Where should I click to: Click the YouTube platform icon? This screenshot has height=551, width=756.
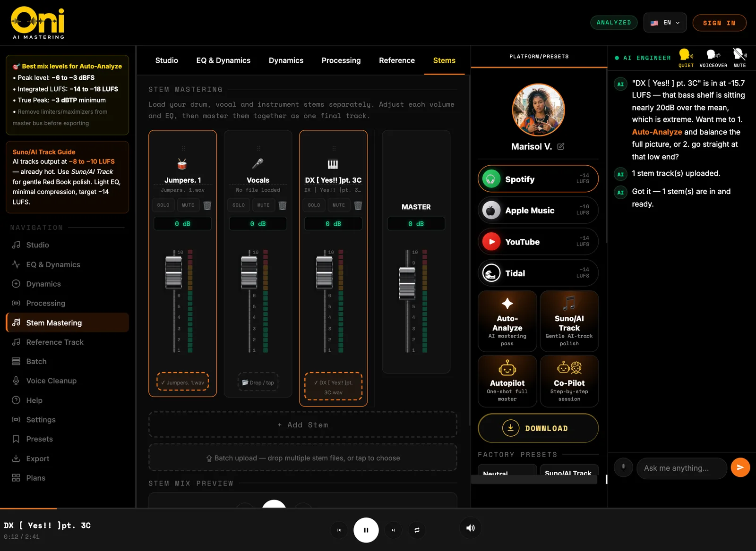(491, 242)
